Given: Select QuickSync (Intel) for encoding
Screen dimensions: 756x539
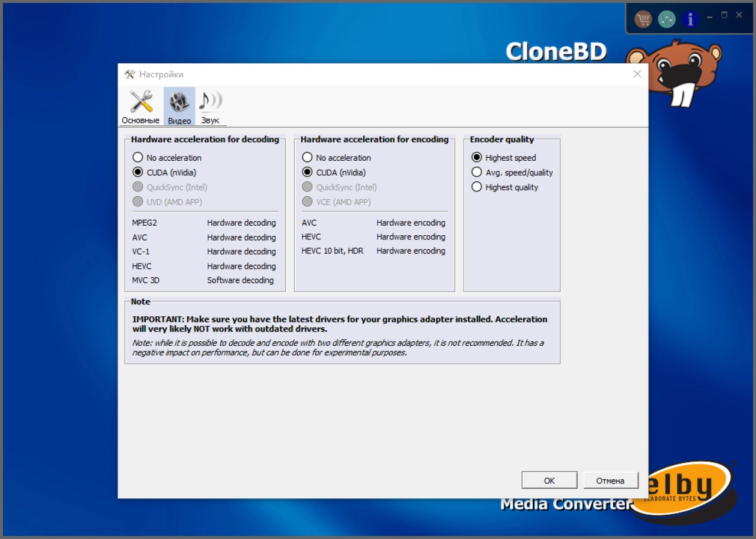Looking at the screenshot, I should 340,187.
